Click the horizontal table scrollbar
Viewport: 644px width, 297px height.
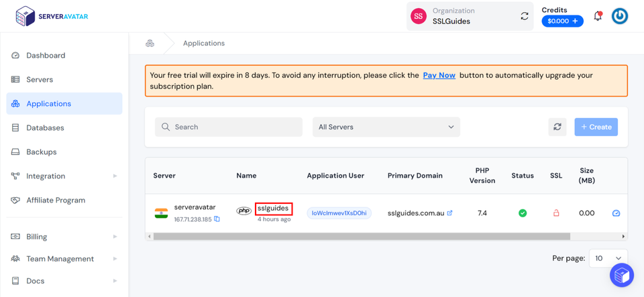tap(361, 237)
